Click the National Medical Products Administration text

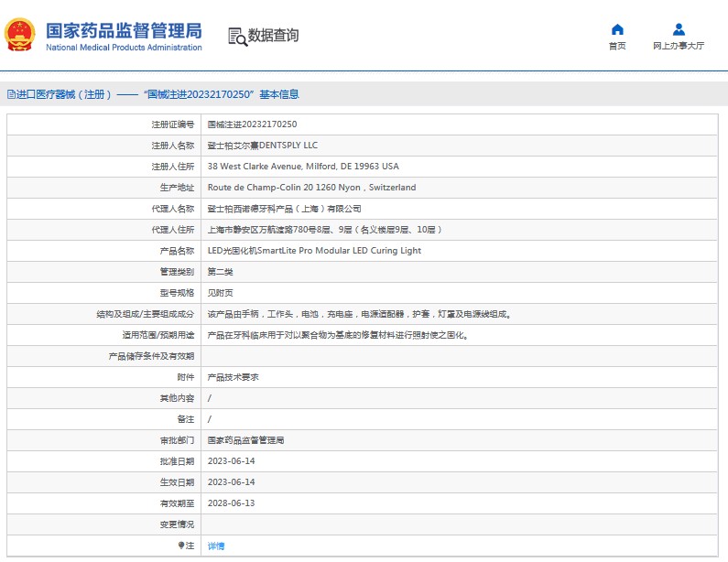[x=124, y=48]
